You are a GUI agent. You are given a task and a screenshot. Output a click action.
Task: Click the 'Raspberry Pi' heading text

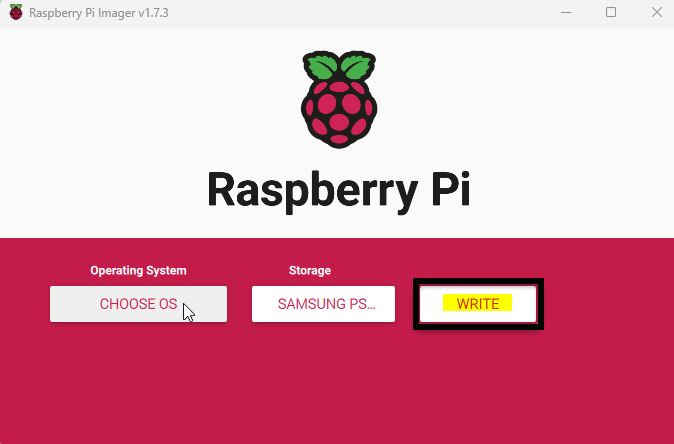(339, 192)
